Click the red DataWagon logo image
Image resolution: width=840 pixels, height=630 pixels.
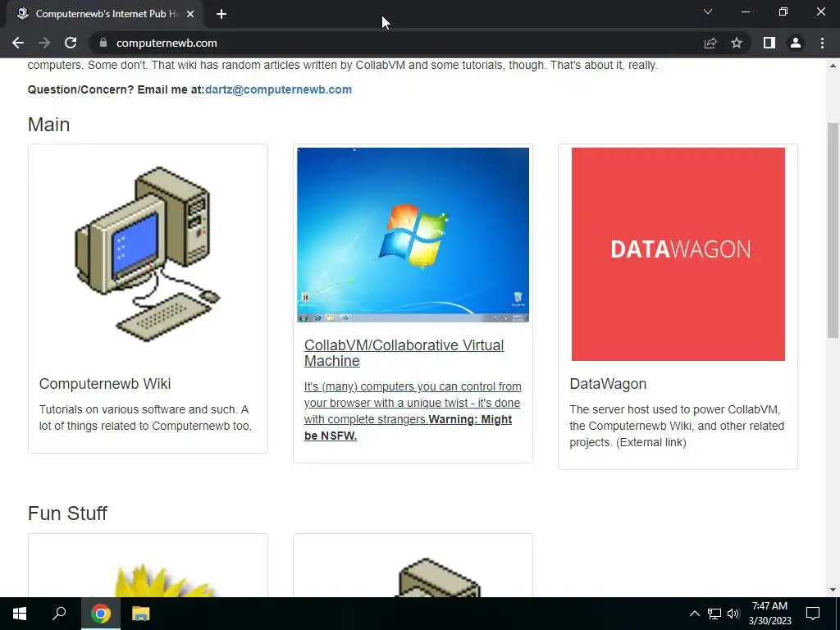point(678,254)
